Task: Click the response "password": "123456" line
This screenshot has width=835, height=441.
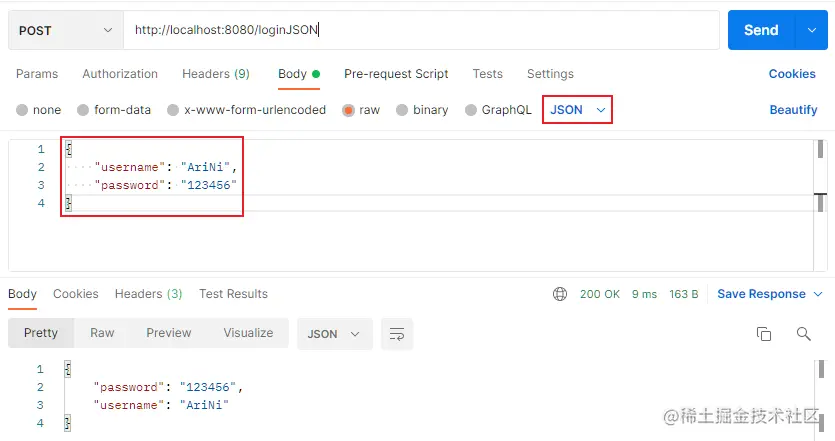Action: tap(168, 387)
